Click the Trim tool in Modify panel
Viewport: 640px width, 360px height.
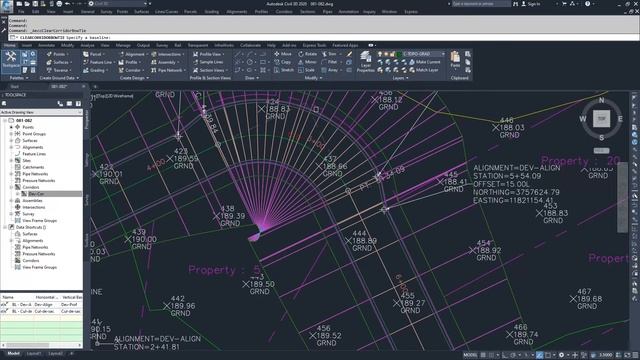(329, 54)
